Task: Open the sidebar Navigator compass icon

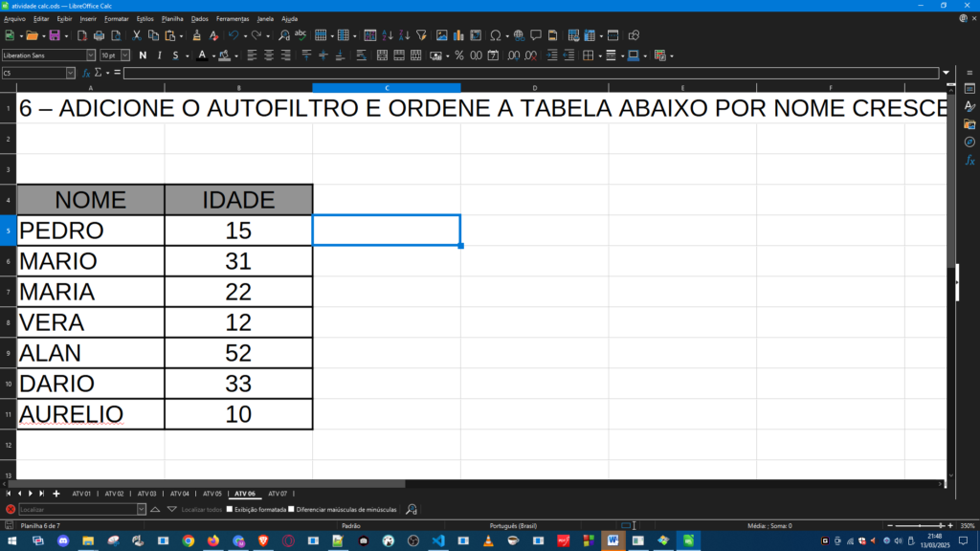Action: [x=969, y=142]
